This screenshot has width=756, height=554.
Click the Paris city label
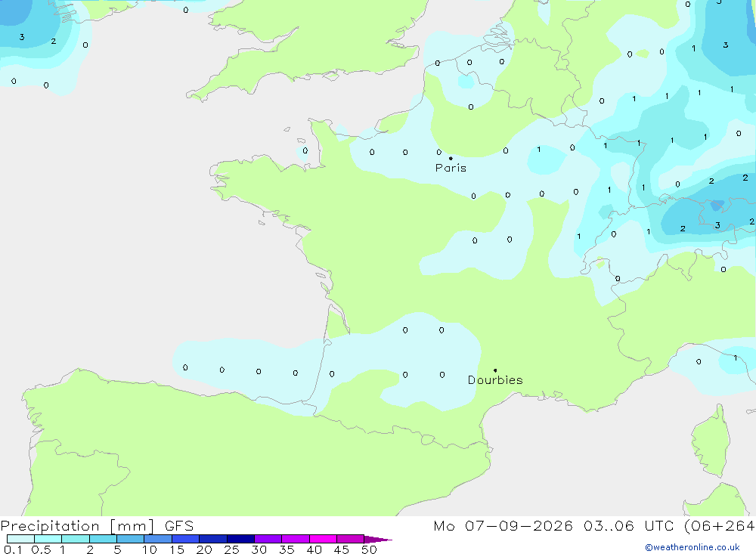pos(451,168)
